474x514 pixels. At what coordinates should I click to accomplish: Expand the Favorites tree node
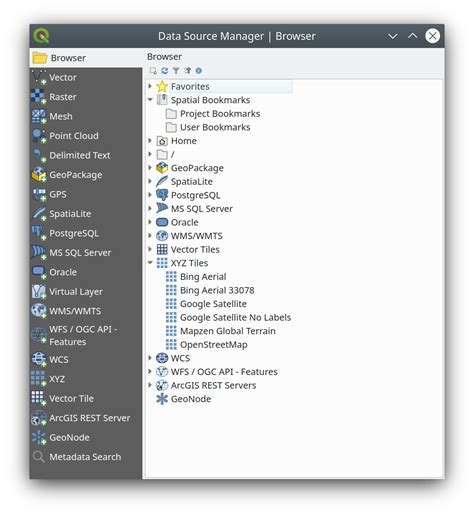point(150,86)
